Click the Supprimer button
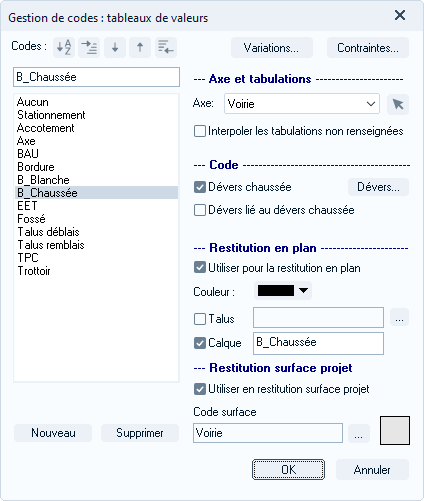The width and height of the screenshot is (424, 501). click(x=140, y=433)
